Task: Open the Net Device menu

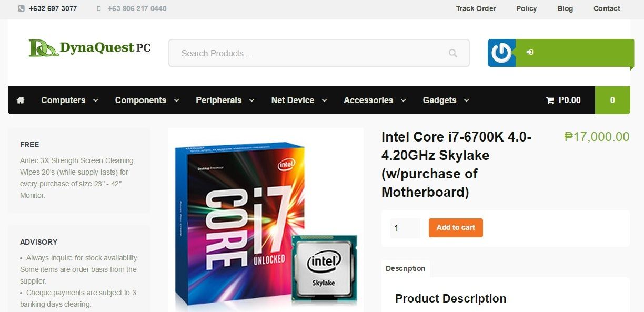Action: click(x=299, y=100)
